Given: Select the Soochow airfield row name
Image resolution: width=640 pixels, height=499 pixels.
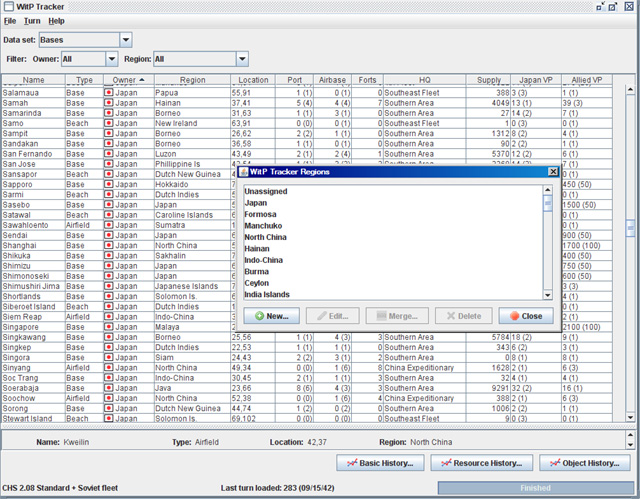Looking at the screenshot, I should point(19,398).
